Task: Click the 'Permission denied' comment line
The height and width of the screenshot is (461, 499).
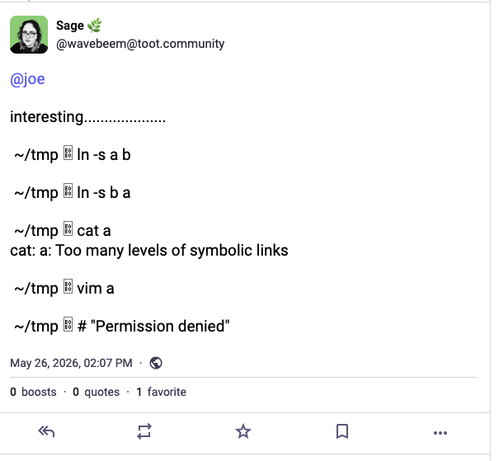Action: [122, 326]
